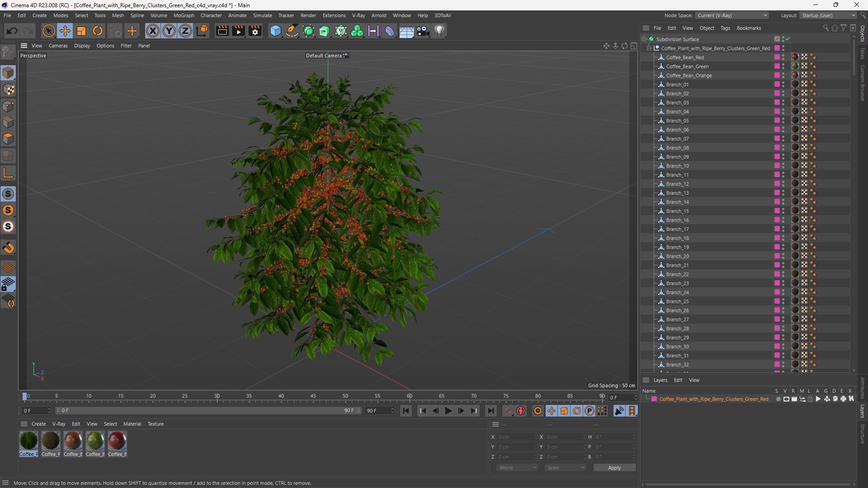Click the Autokeying button
The width and height of the screenshot is (868, 488).
(x=521, y=411)
